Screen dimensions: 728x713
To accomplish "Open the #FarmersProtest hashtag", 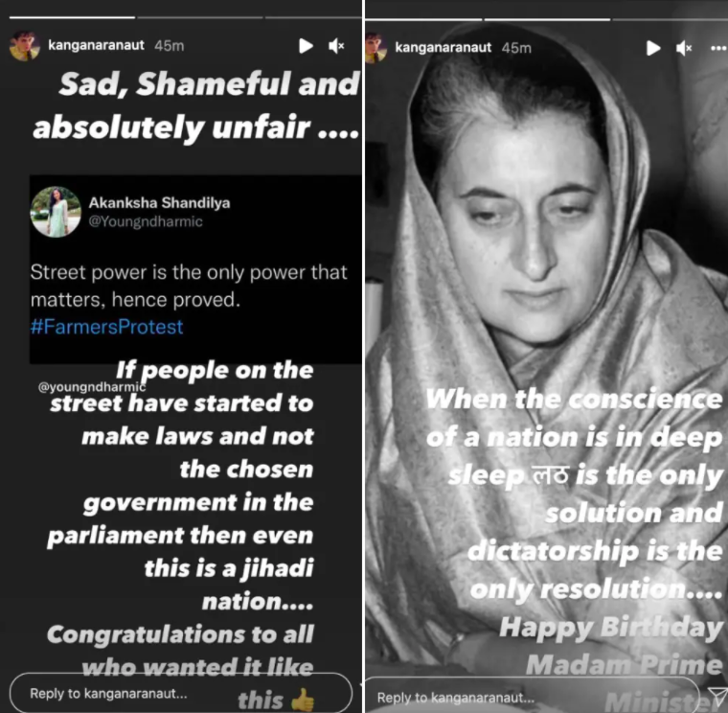I will 106,327.
